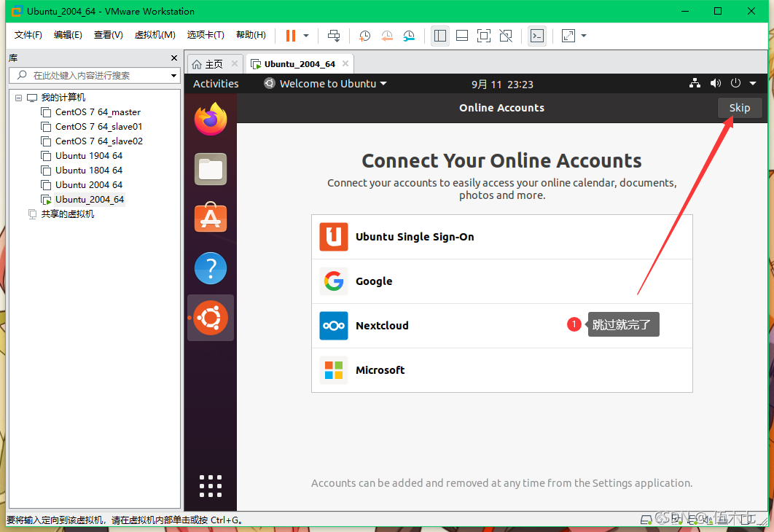Toggle the console view icon
This screenshot has height=532, width=774.
[537, 36]
